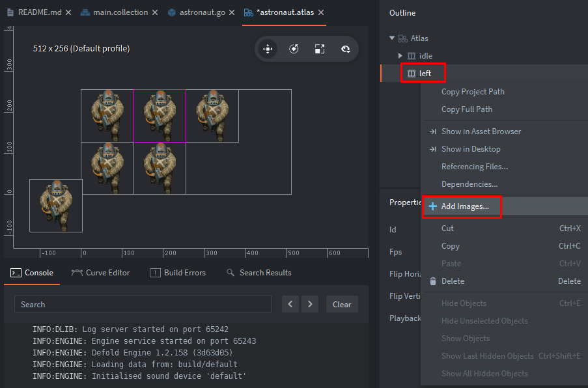The height and width of the screenshot is (388, 588).
Task: Click the astronaut.go cube icon
Action: (172, 13)
